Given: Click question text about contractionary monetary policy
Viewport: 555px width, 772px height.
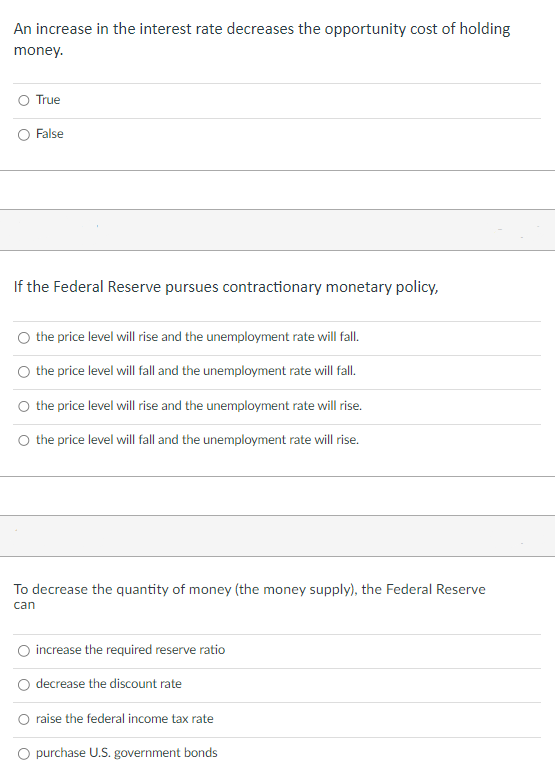Looking at the screenshot, I should tap(226, 287).
